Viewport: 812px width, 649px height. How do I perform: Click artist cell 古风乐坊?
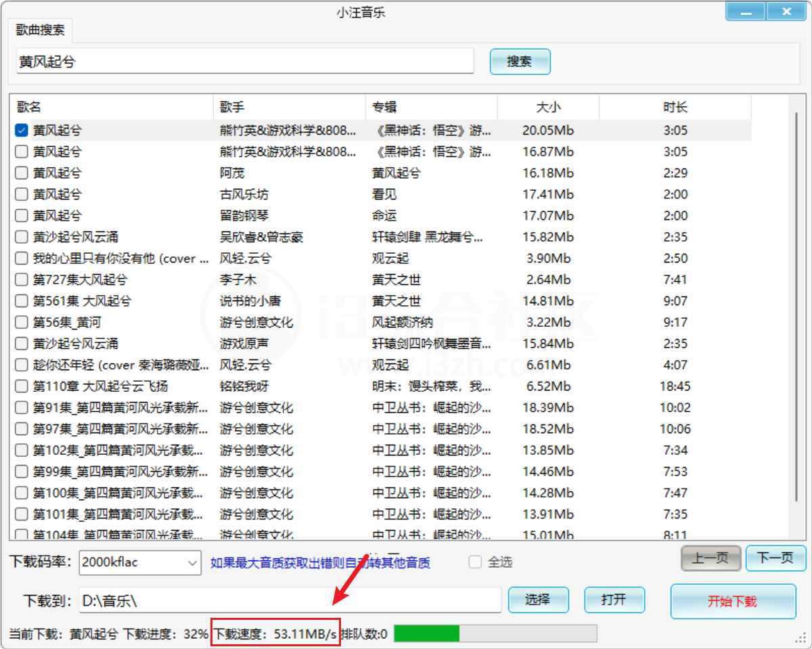click(244, 194)
